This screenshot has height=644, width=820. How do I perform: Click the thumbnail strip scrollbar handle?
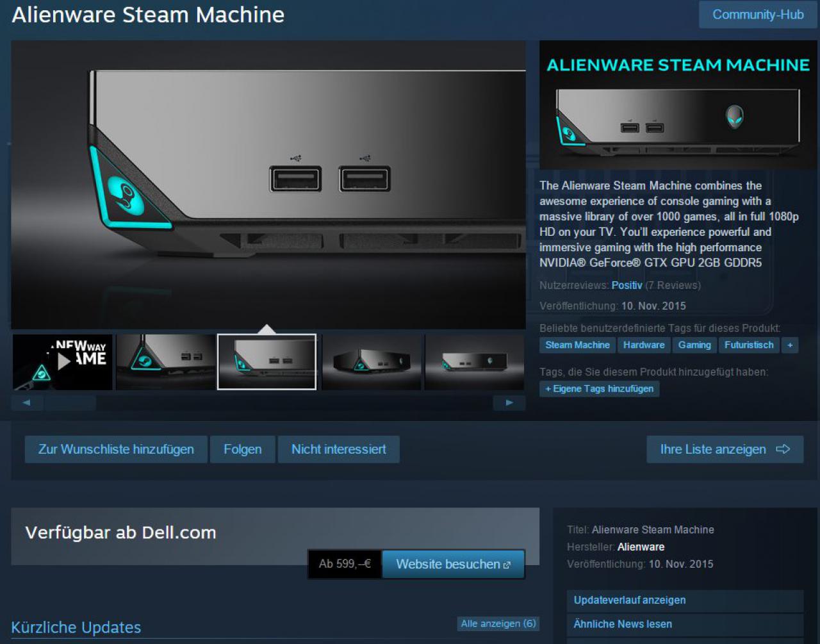click(70, 402)
